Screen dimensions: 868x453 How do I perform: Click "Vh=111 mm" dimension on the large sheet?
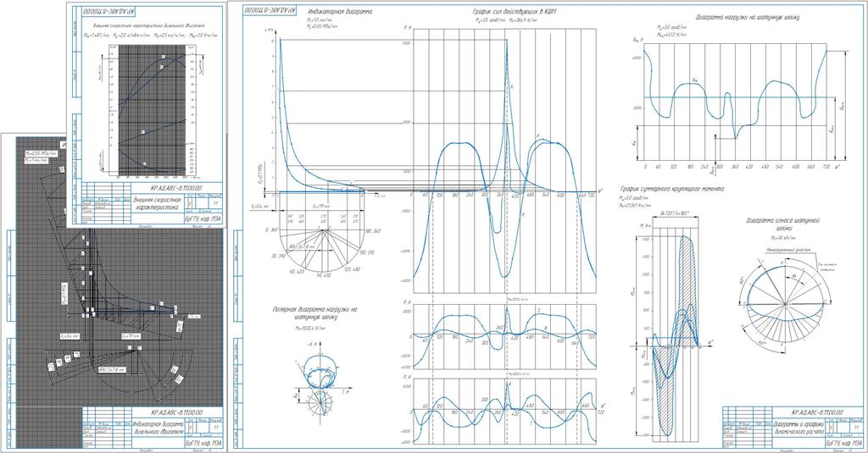point(321,207)
